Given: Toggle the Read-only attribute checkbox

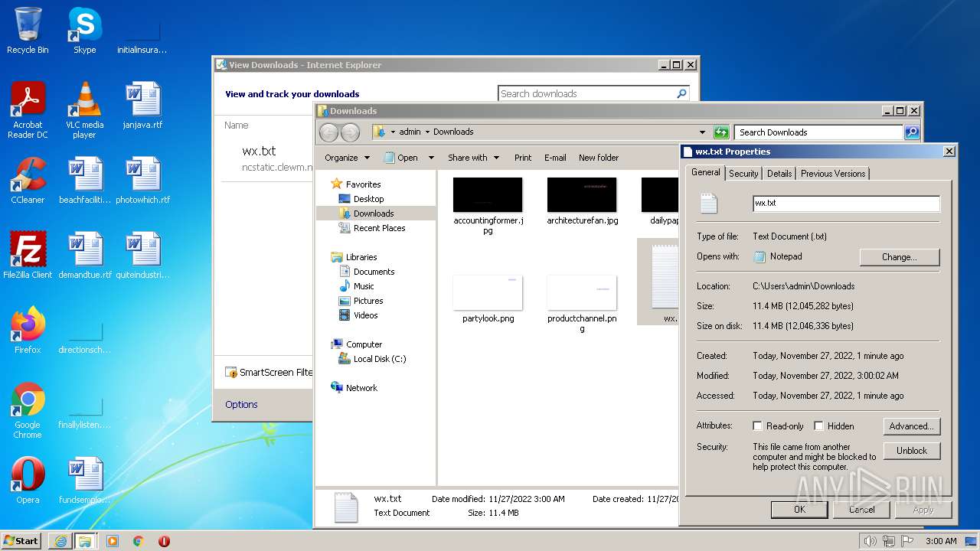Looking at the screenshot, I should pos(757,426).
